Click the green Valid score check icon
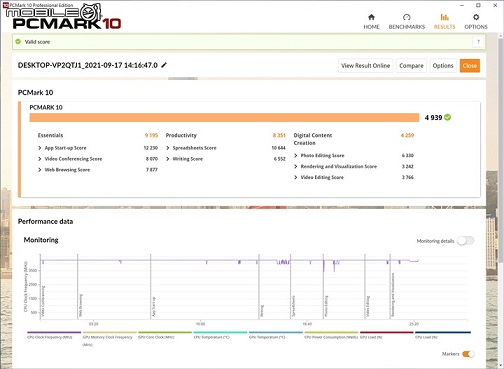The height and width of the screenshot is (369, 504). 18,42
